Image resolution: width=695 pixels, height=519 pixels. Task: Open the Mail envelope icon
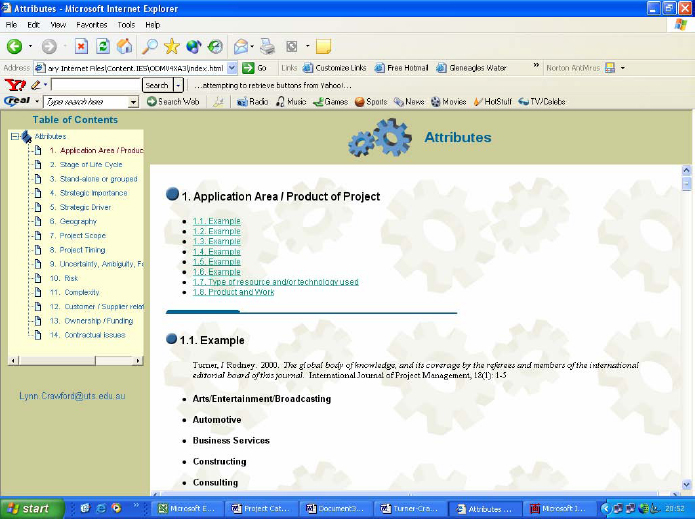pos(241,46)
